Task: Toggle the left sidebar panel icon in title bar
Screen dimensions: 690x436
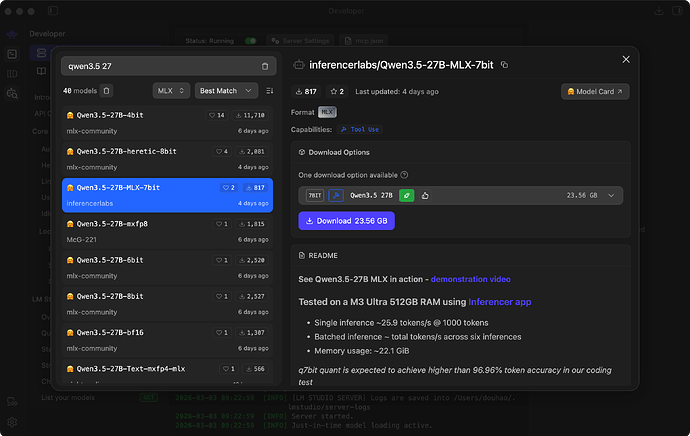Action: coord(53,11)
